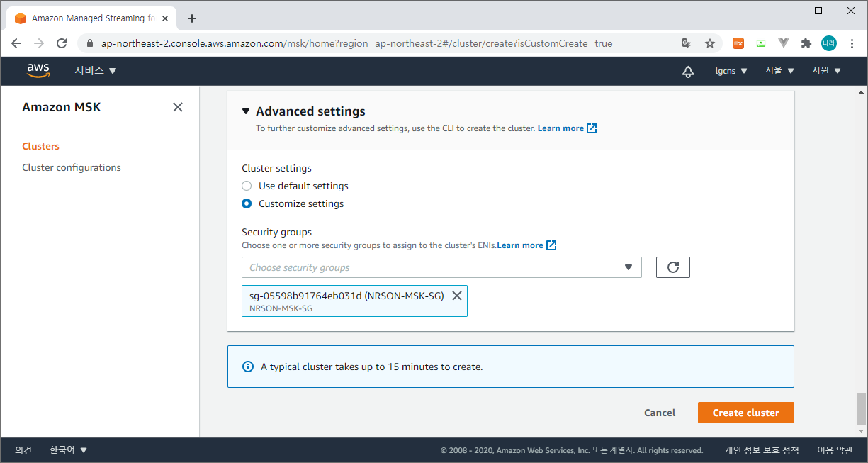Click the browser forward arrow
Screen dimensions: 868x463
pyautogui.click(x=39, y=43)
